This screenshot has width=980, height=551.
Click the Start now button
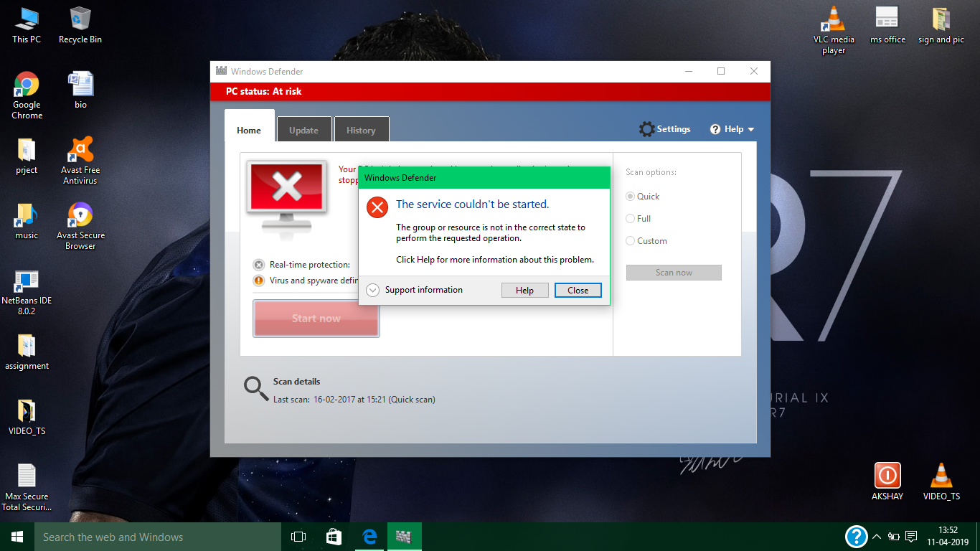point(316,319)
